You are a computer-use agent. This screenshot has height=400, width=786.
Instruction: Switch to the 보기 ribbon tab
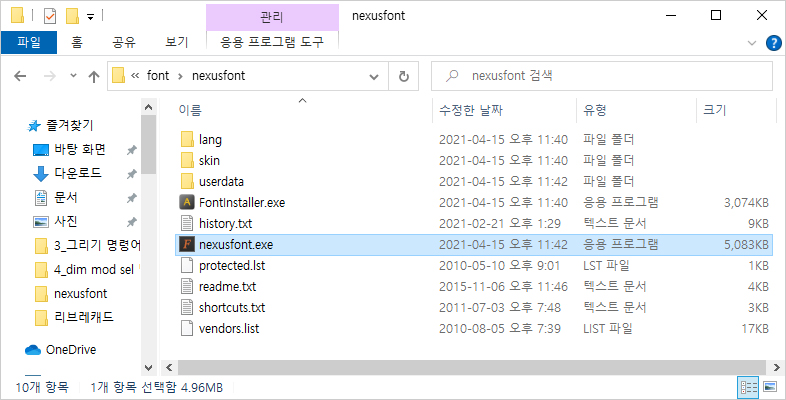[x=176, y=42]
